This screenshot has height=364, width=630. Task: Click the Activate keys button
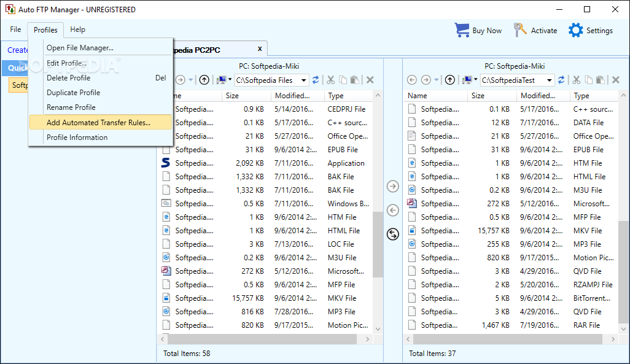tap(535, 30)
